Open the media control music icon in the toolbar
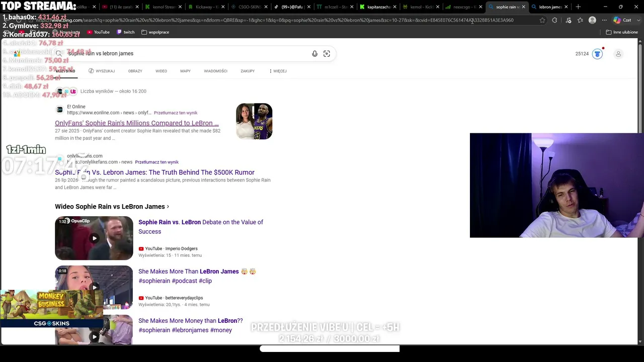This screenshot has width=644, height=362. coord(569,20)
